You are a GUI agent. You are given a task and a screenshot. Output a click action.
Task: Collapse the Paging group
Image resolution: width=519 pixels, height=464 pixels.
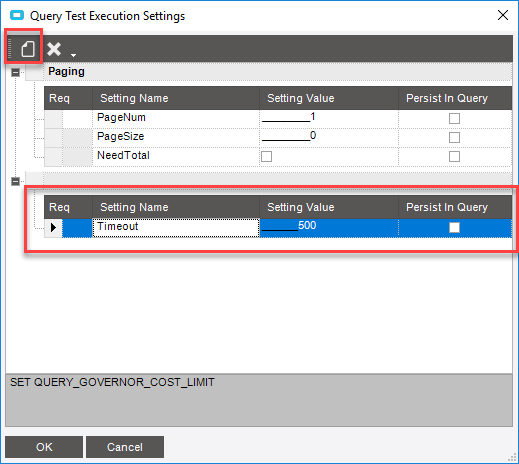coord(15,72)
